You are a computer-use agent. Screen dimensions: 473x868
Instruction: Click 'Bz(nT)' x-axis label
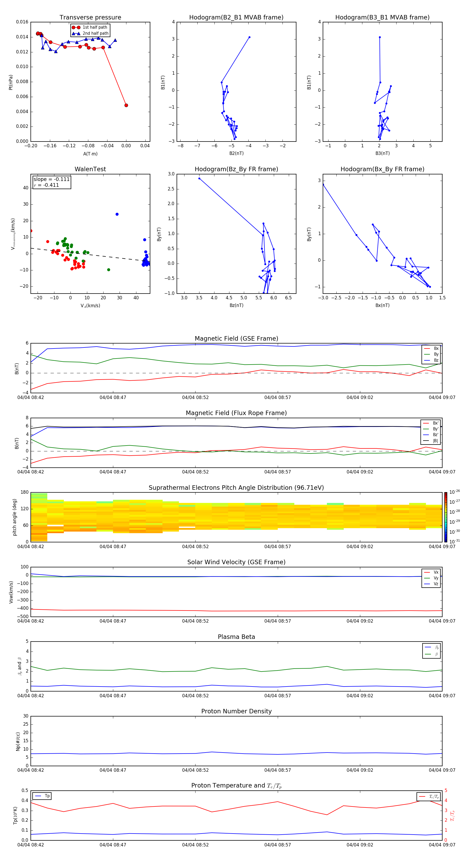[236, 305]
